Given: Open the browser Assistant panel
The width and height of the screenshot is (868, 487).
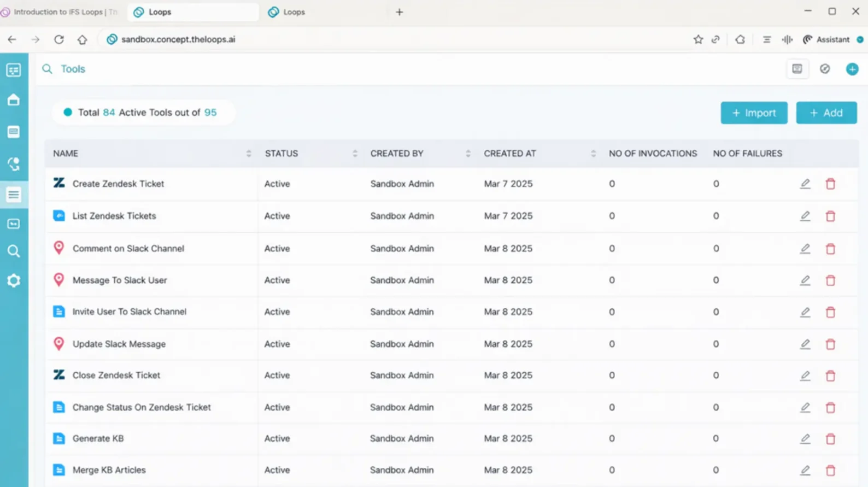Looking at the screenshot, I should (826, 39).
